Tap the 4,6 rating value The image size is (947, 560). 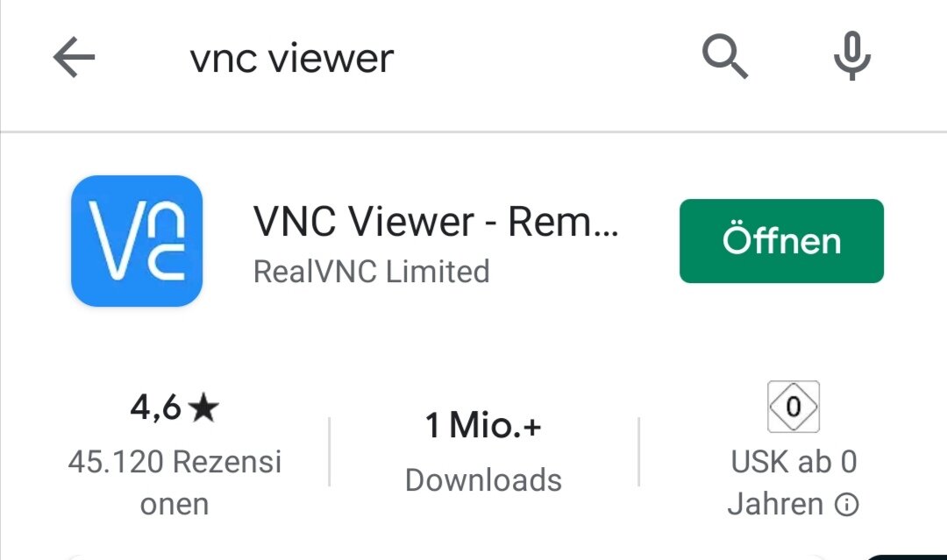[x=155, y=408]
